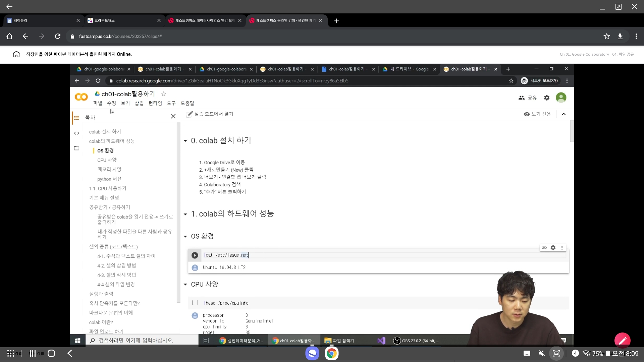The image size is (644, 362).
Task: Collapse the '0. colab 설치 하기' section
Action: point(185,141)
